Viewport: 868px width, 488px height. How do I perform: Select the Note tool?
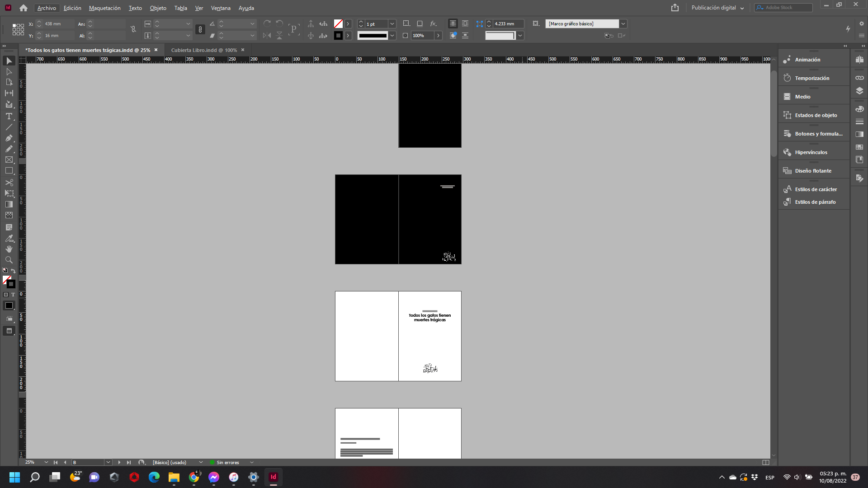click(x=9, y=227)
